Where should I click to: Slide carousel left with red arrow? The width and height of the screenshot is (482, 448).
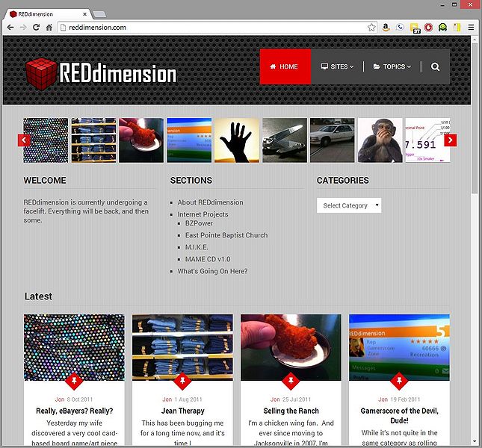[x=24, y=140]
